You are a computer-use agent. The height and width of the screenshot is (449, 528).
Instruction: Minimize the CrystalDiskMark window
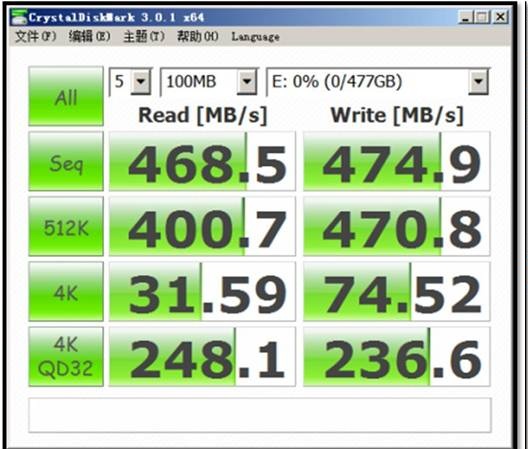[465, 17]
